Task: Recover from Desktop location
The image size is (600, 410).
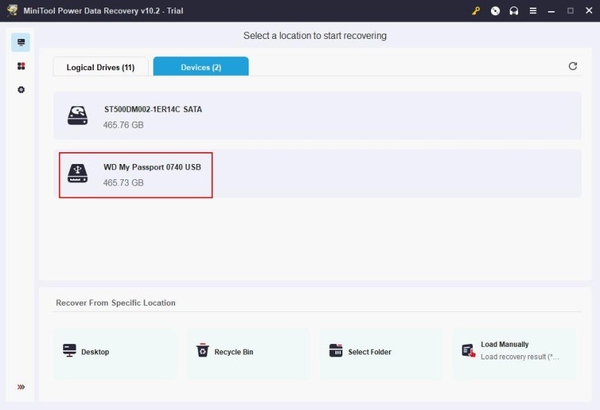Action: tap(115, 354)
